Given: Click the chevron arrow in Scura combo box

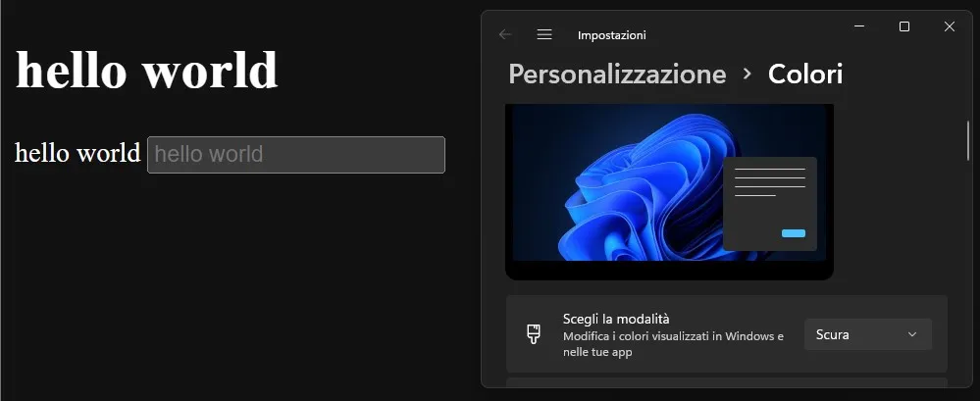Looking at the screenshot, I should [912, 334].
